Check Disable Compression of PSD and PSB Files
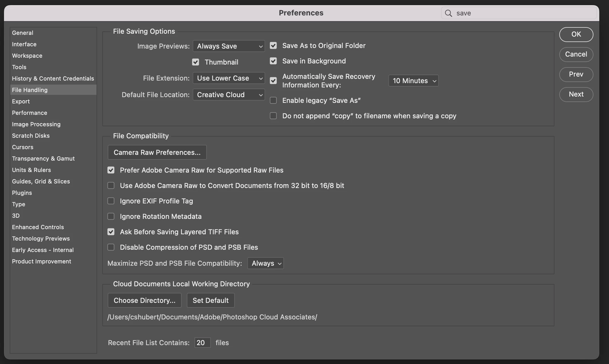The width and height of the screenshot is (609, 364). (x=111, y=247)
